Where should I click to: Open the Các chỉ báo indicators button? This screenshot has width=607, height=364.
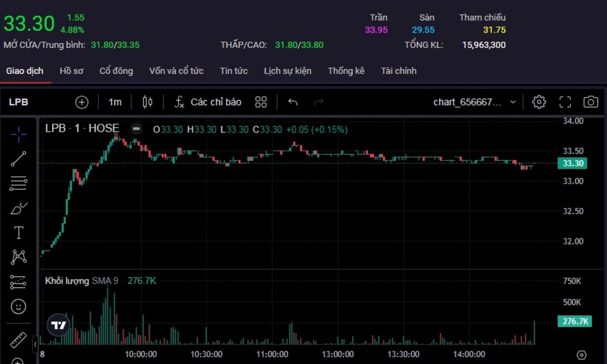(x=208, y=102)
